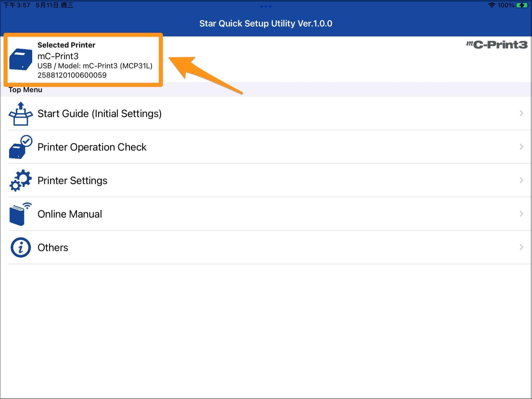Click printer name mC-Print3 text

58,56
